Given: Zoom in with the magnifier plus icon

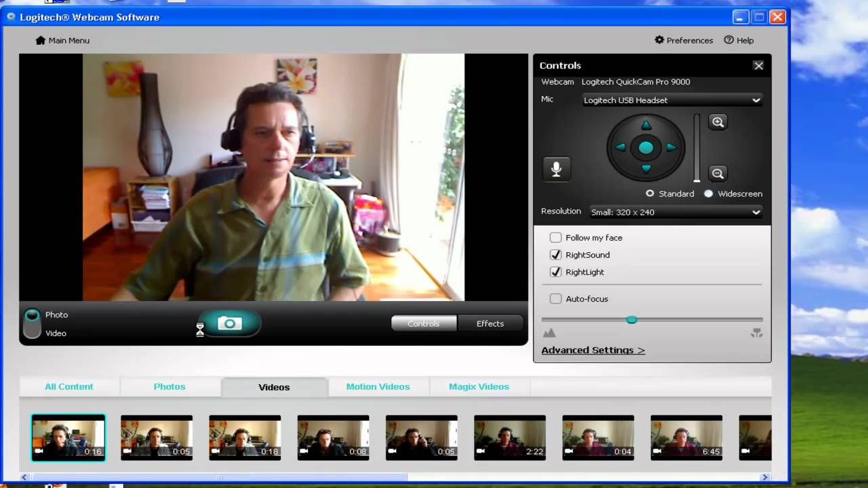Looking at the screenshot, I should (x=717, y=122).
